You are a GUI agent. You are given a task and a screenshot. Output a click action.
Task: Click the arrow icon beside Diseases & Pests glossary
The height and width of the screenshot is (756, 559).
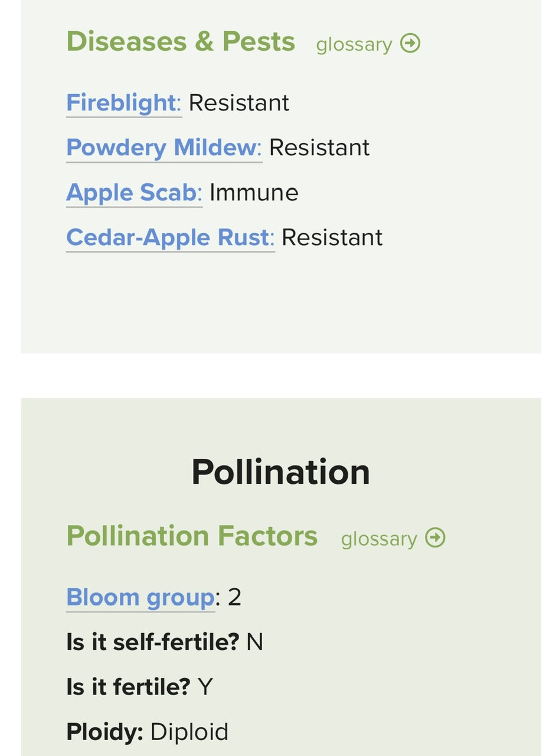(410, 43)
